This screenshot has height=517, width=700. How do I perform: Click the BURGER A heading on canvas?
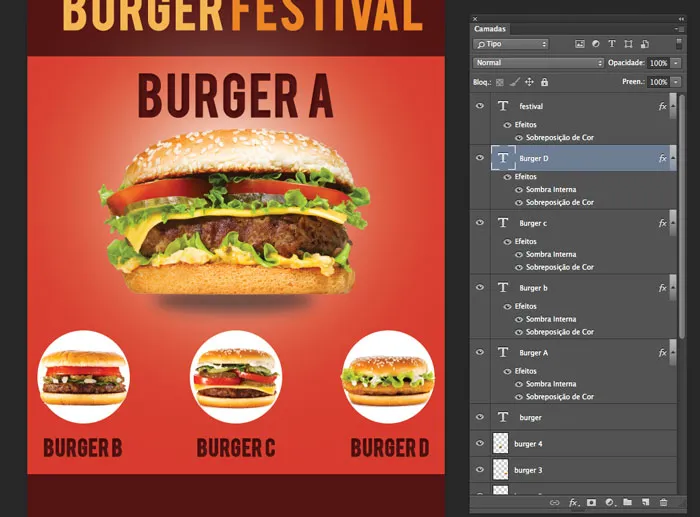236,95
